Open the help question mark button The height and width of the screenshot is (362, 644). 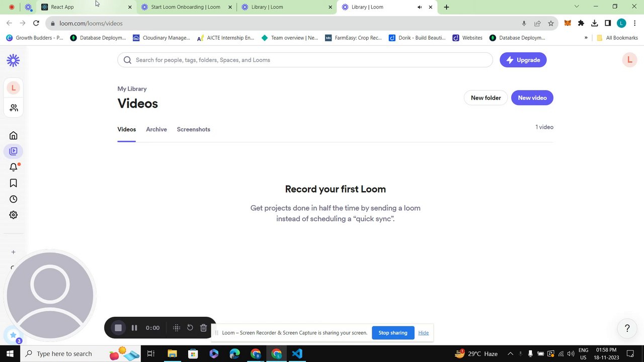click(x=627, y=329)
